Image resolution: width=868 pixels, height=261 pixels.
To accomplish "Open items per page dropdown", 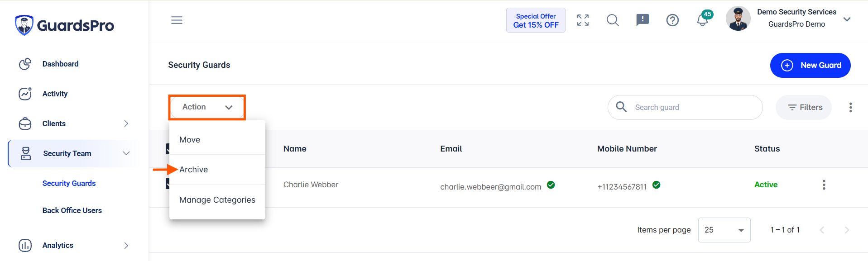I will [x=724, y=230].
